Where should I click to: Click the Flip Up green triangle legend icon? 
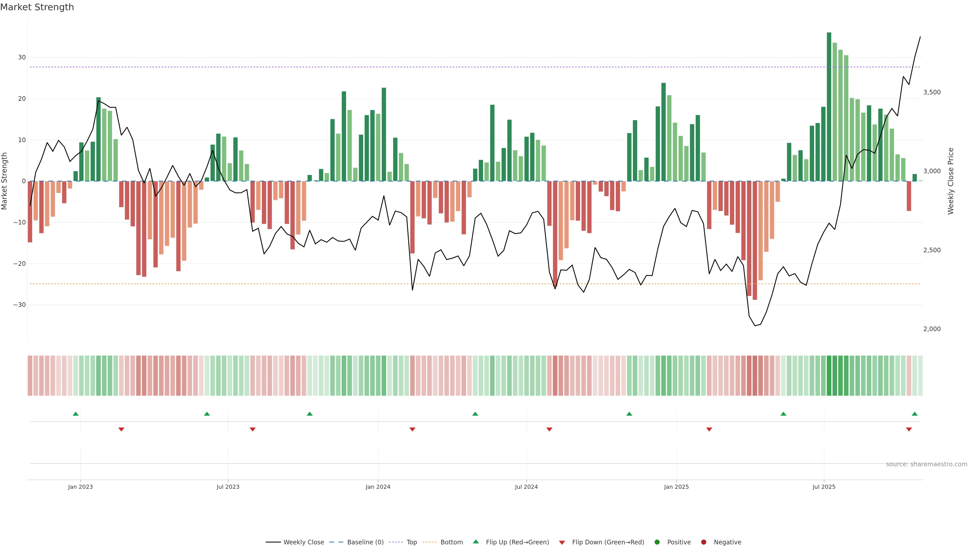coord(475,542)
